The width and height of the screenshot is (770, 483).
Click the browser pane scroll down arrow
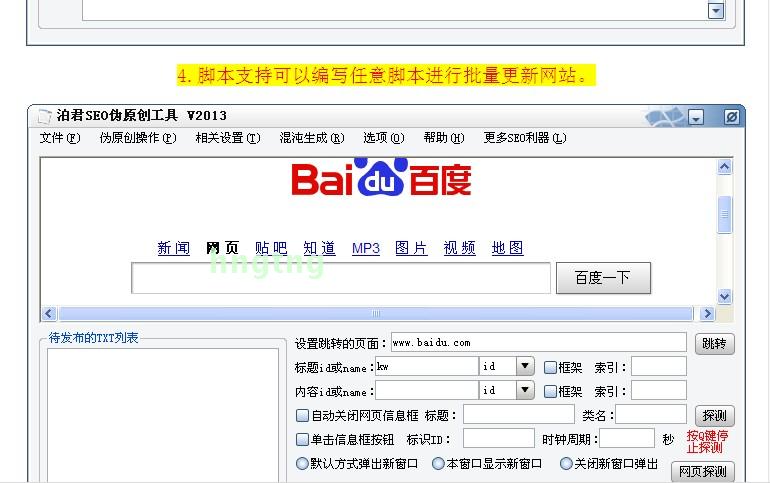724,296
